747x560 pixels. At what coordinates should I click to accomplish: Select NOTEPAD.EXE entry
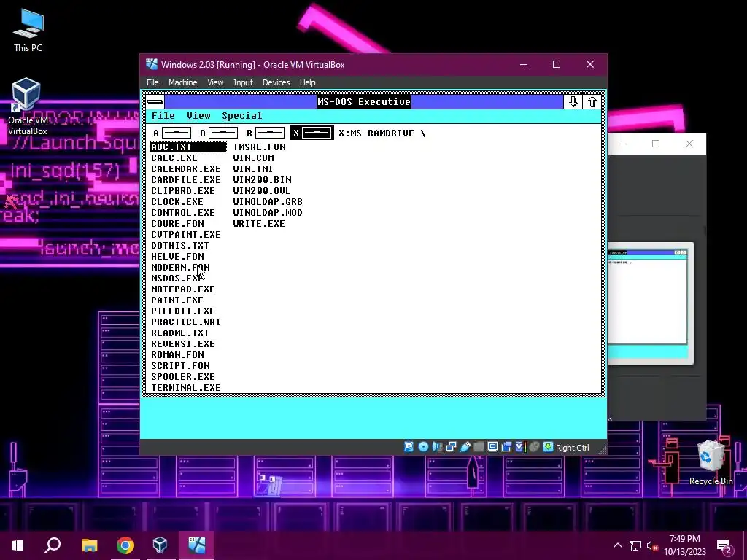tap(183, 289)
